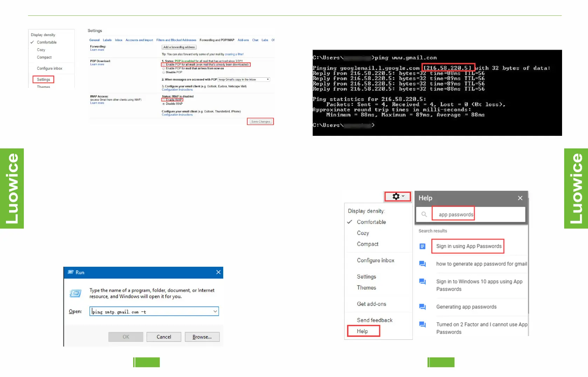Screen dimensions: 588x377
Task: Click the document icon beside Sign in using App Passwords
Action: pyautogui.click(x=423, y=246)
